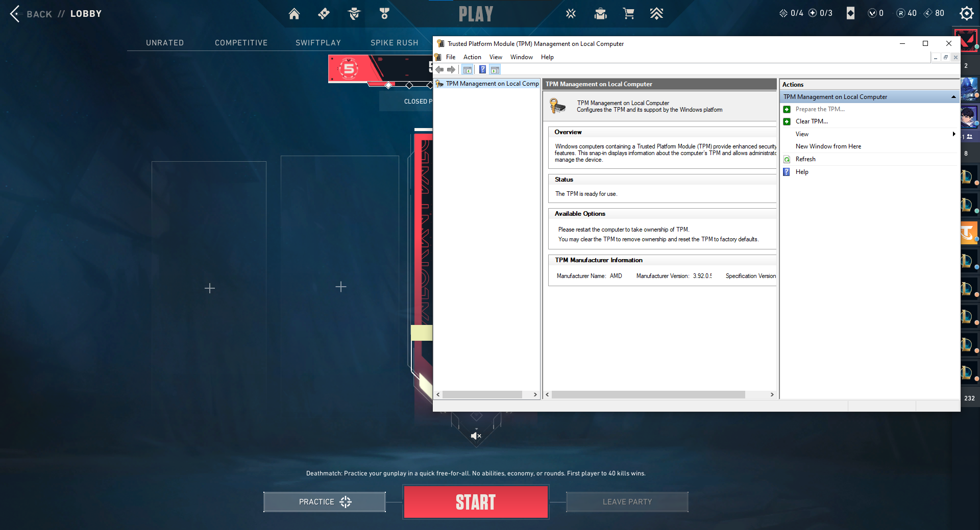Click the Valorant Points balance 80

[x=934, y=13]
